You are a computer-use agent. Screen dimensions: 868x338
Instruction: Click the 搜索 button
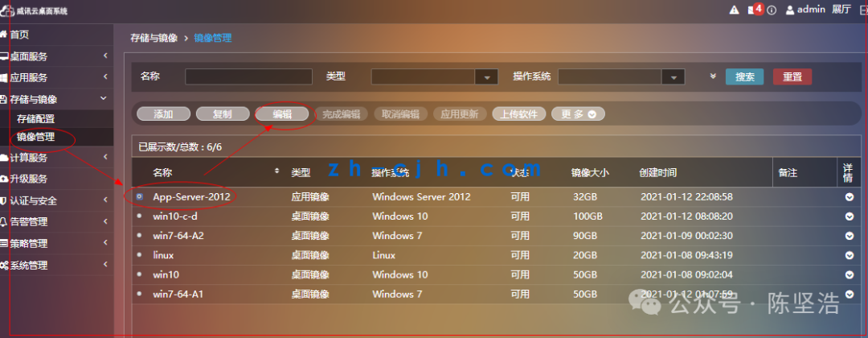coord(744,77)
